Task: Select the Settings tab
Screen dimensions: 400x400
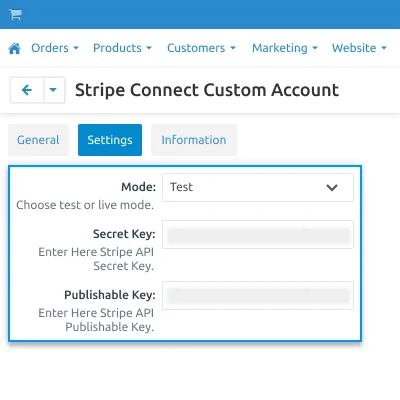Action: [110, 140]
